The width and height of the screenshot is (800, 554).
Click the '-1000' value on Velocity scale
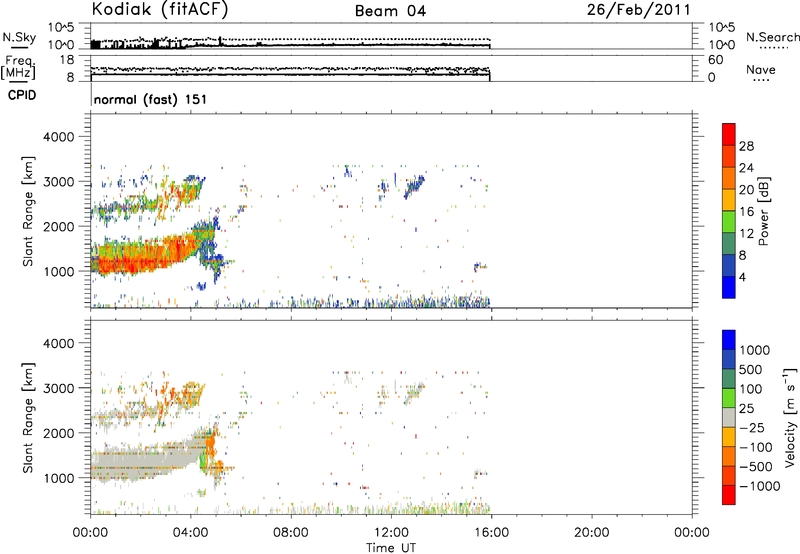[760, 486]
